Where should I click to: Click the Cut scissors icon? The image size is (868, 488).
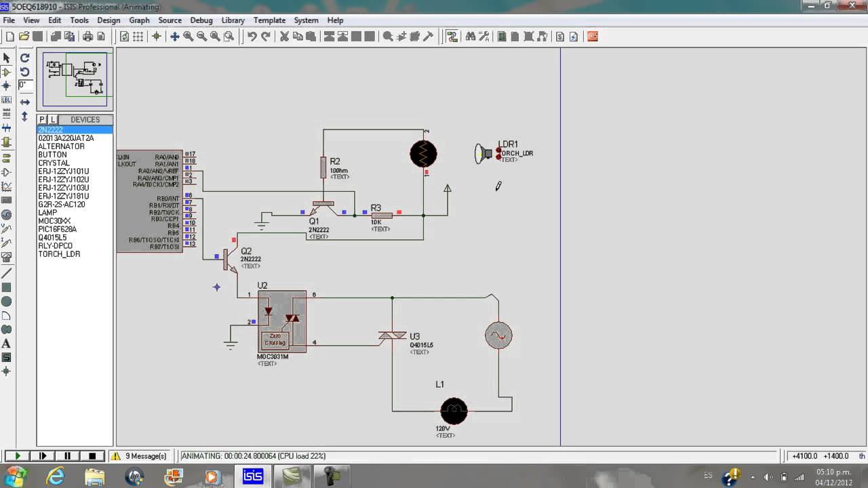click(x=285, y=37)
